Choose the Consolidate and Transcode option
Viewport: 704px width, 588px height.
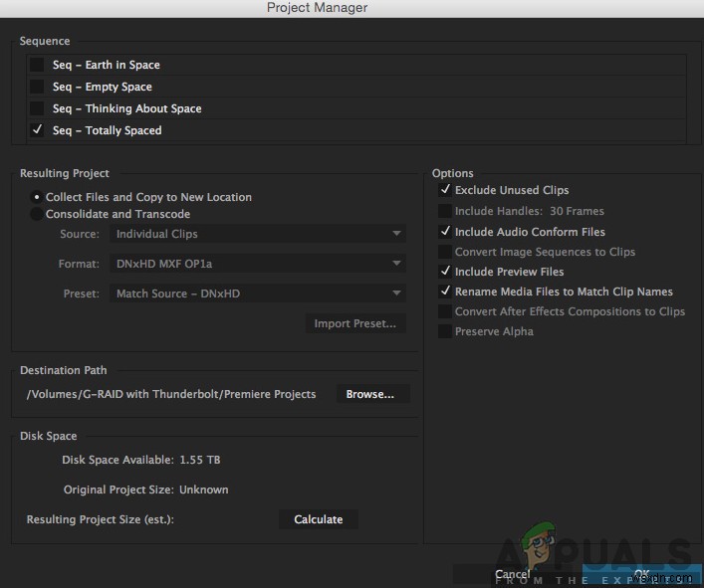pos(37,214)
